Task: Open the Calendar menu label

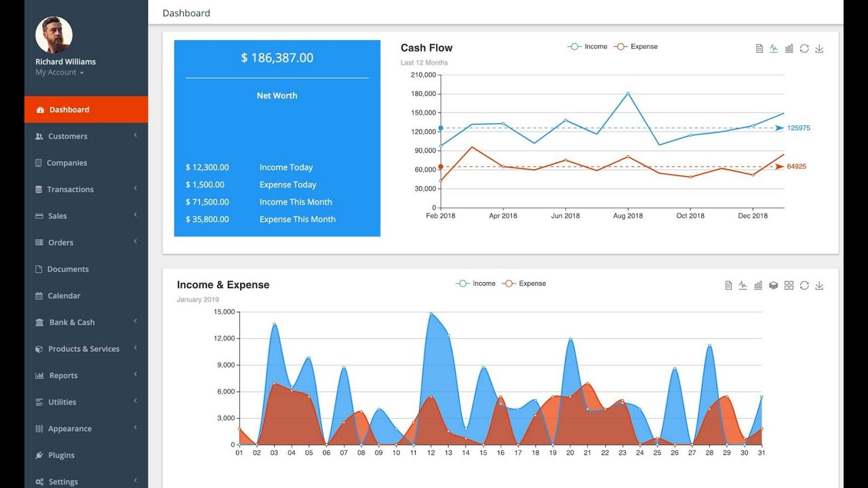Action: [x=64, y=296]
